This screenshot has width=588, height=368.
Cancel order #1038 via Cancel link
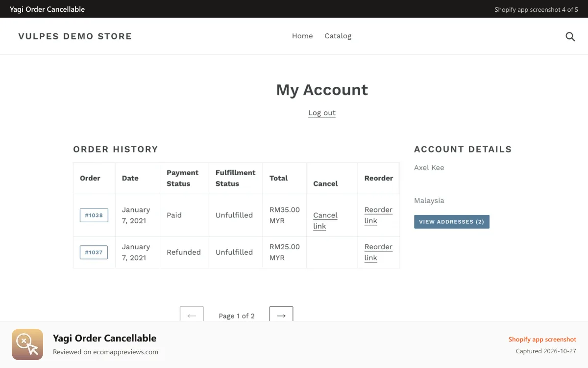click(325, 221)
